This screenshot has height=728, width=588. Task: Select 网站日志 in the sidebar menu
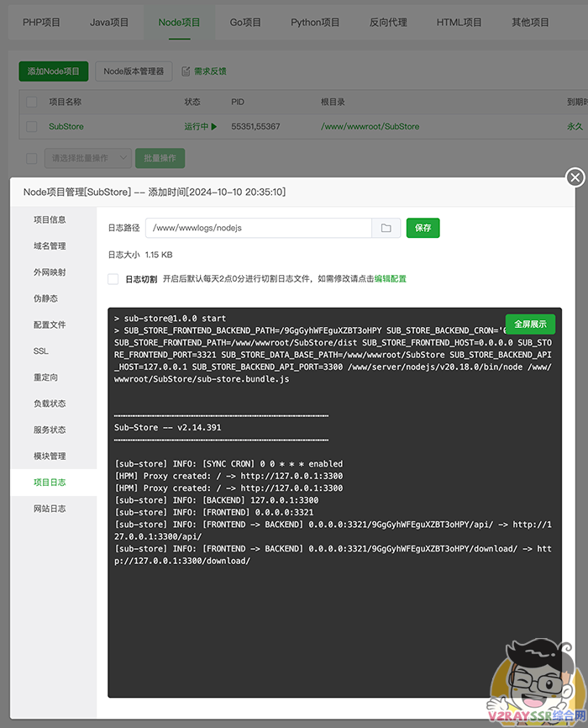[50, 509]
